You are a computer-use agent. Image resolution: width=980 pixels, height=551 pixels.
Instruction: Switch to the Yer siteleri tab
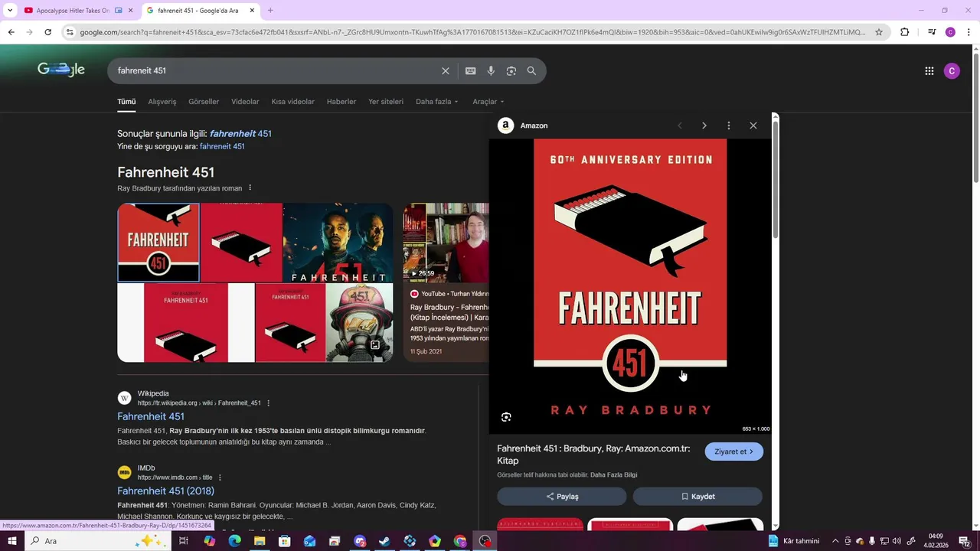[386, 102]
